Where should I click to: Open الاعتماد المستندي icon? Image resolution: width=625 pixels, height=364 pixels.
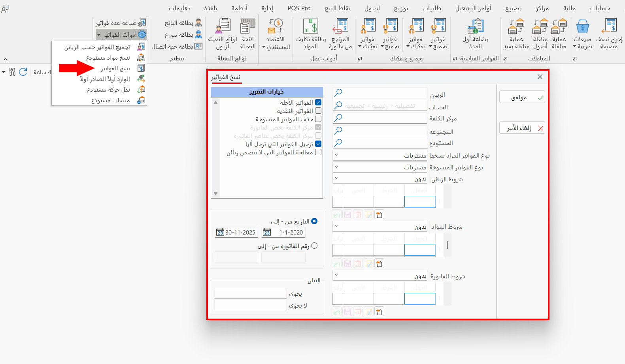point(276,26)
